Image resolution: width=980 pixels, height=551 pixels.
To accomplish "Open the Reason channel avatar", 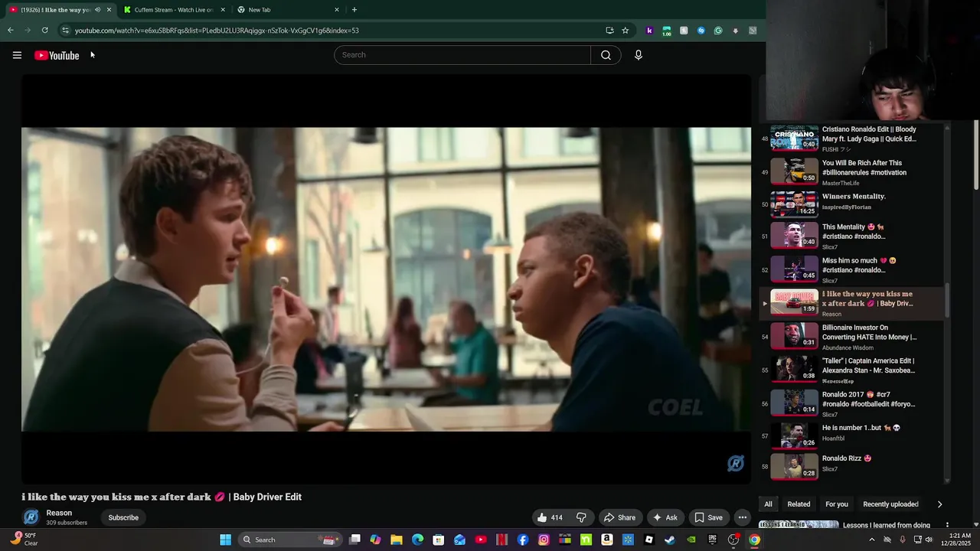I will pos(31,517).
